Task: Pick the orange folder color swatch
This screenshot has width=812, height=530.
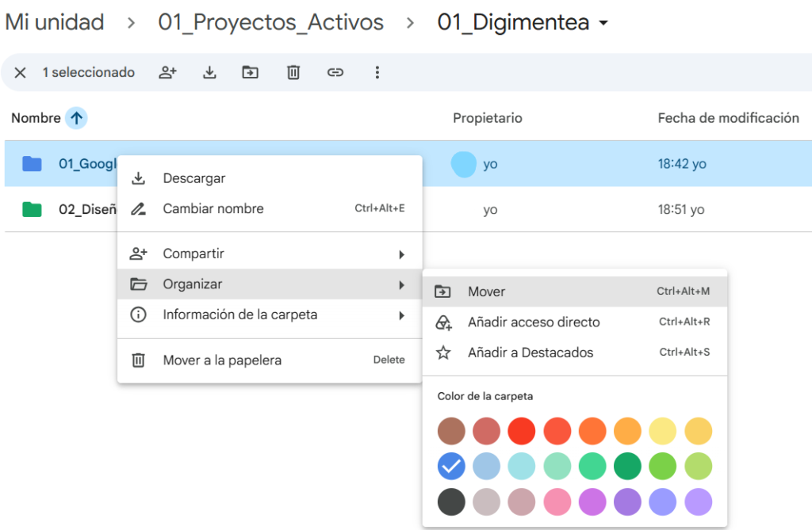Action: pos(592,431)
